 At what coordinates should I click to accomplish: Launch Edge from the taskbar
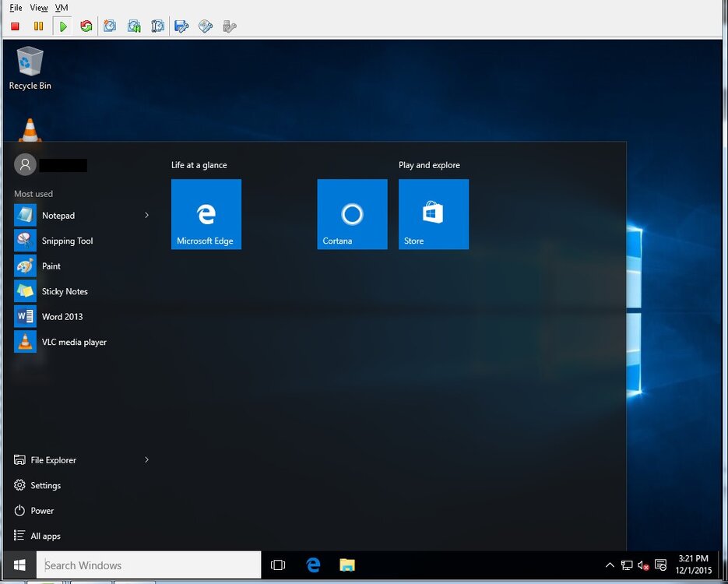(313, 565)
